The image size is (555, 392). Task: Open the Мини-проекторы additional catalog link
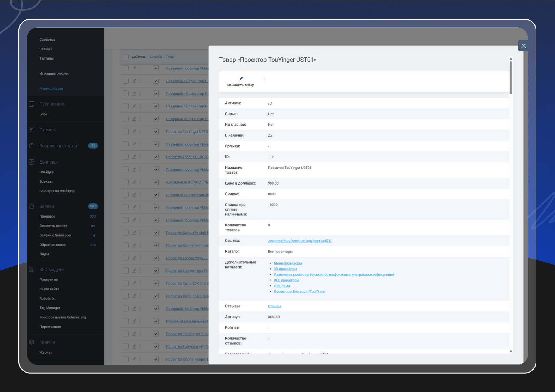288,263
